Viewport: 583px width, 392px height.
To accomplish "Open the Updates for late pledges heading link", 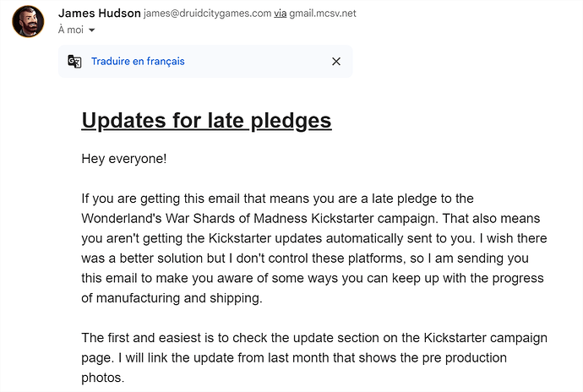I will pos(206,121).
